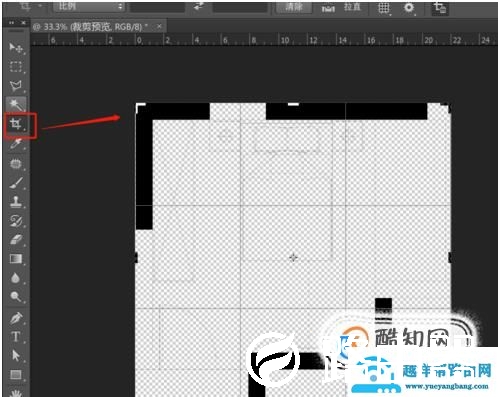Open the 比例 aspect ratio dropdown
Viewport: 498px width, 397px height.
pyautogui.click(x=89, y=7)
